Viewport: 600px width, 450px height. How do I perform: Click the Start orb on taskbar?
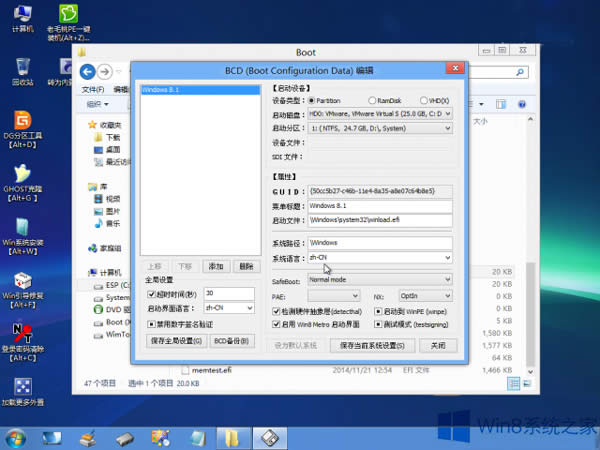tap(17, 437)
